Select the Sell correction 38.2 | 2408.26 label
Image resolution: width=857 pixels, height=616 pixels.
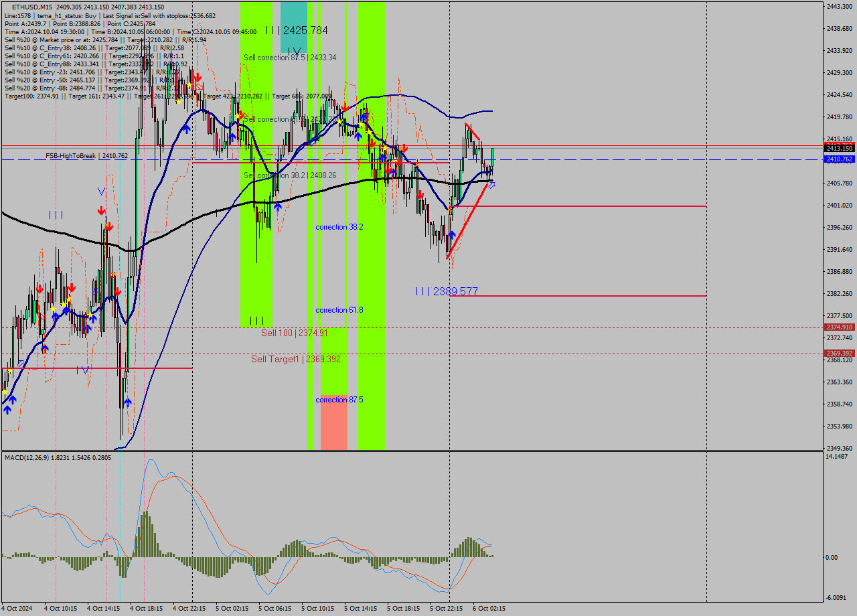click(290, 175)
